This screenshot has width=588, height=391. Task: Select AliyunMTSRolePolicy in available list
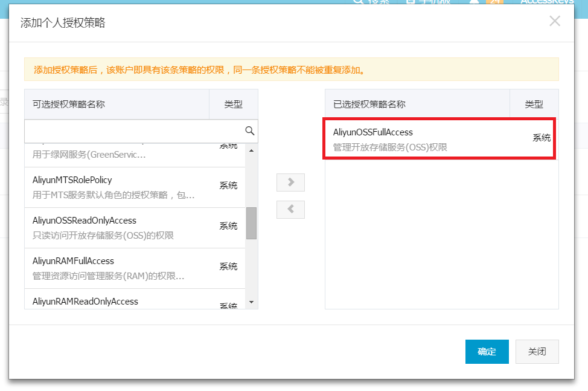[135, 187]
